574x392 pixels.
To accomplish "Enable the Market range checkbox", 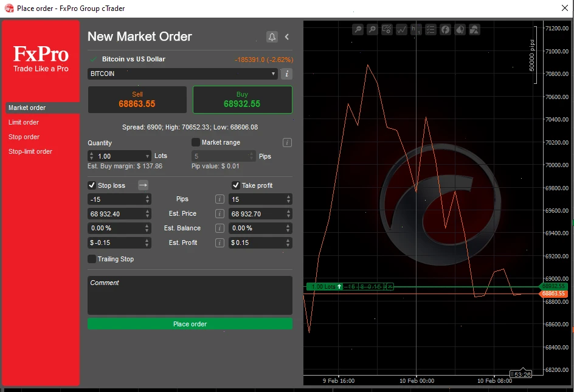I will pyautogui.click(x=196, y=142).
